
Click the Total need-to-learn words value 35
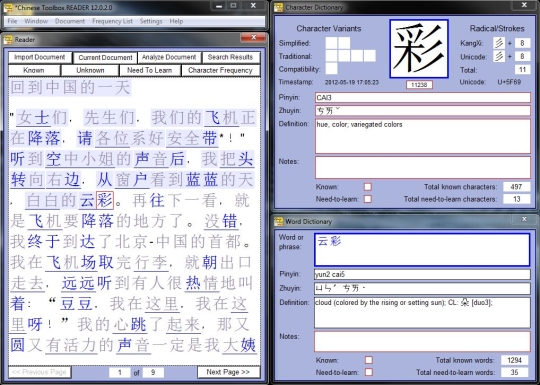coord(515,372)
